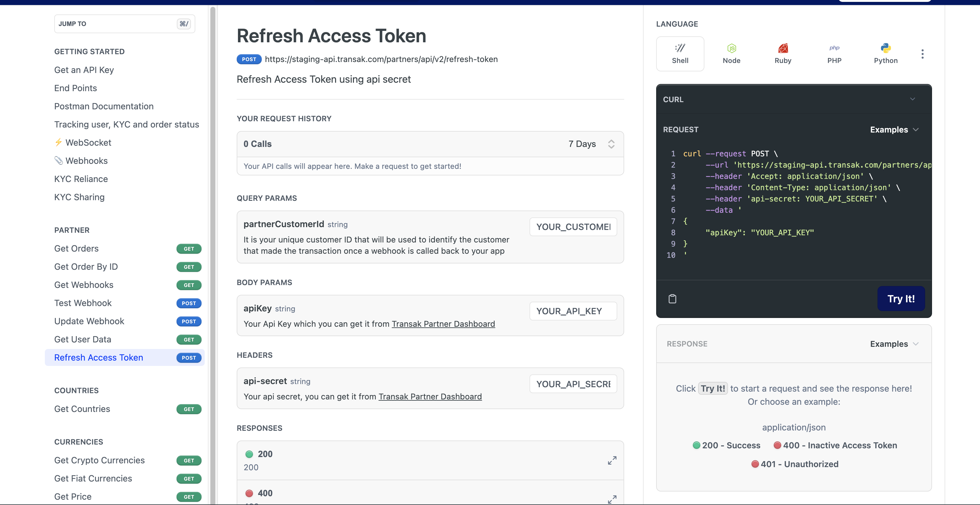This screenshot has width=980, height=505.
Task: Expand the CURL library chevron
Action: point(912,99)
